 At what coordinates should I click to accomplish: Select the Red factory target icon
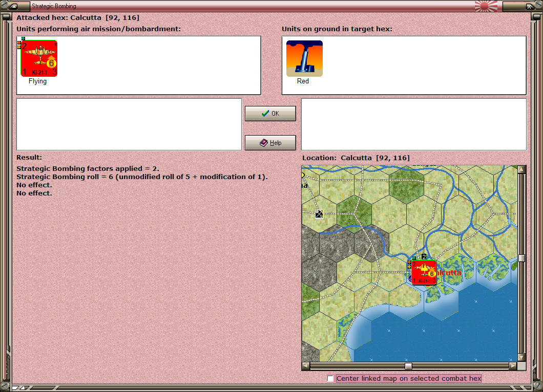[304, 58]
